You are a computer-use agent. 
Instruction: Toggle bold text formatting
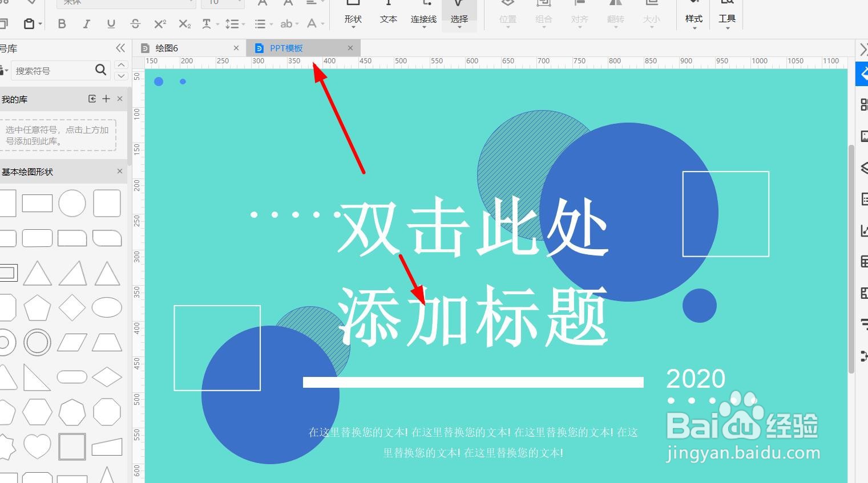62,23
